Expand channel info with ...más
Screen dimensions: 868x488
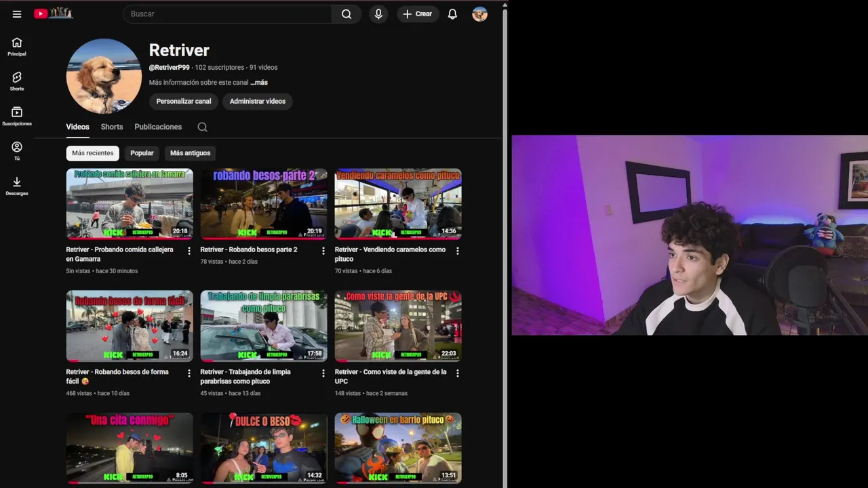[x=259, y=83]
